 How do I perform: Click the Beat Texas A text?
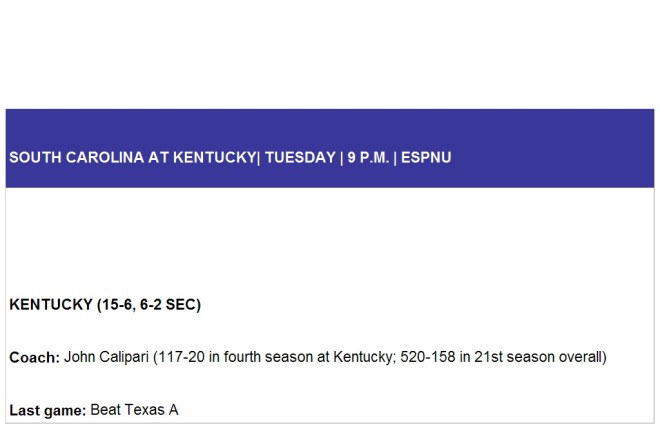coord(134,410)
